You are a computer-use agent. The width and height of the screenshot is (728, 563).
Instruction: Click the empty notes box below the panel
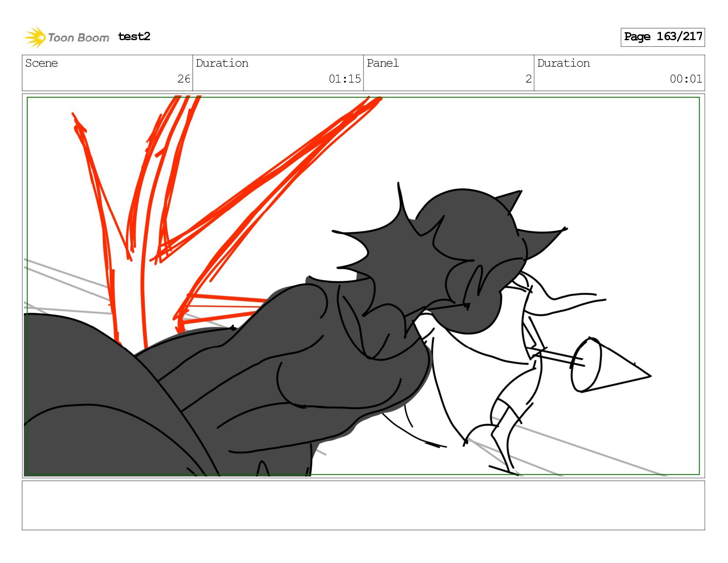(364, 506)
